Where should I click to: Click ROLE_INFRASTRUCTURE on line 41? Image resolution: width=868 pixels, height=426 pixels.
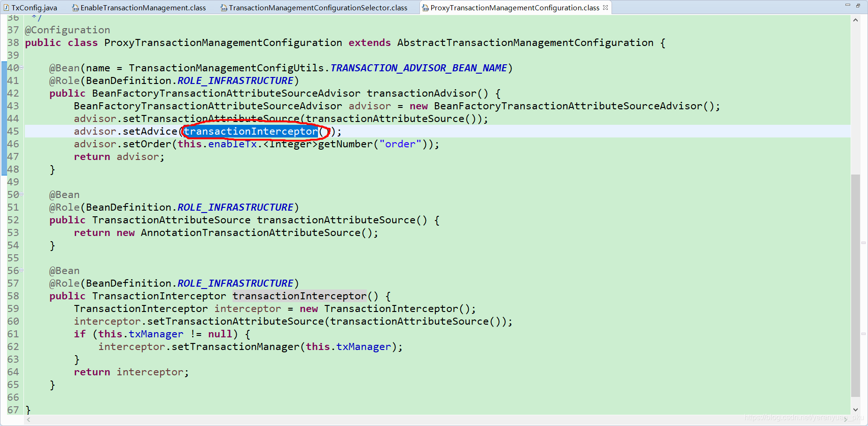[x=235, y=81]
